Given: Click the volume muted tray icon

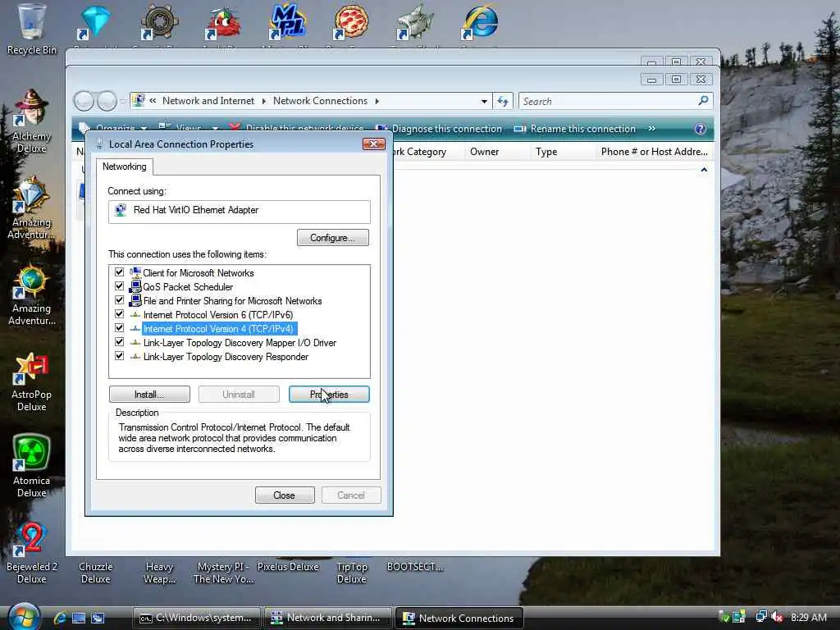Looking at the screenshot, I should pos(778,617).
